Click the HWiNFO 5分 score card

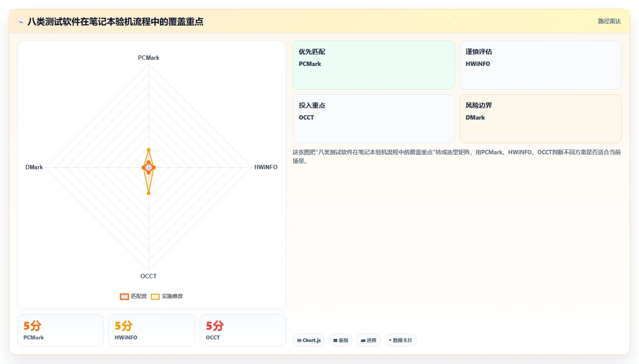(x=152, y=330)
